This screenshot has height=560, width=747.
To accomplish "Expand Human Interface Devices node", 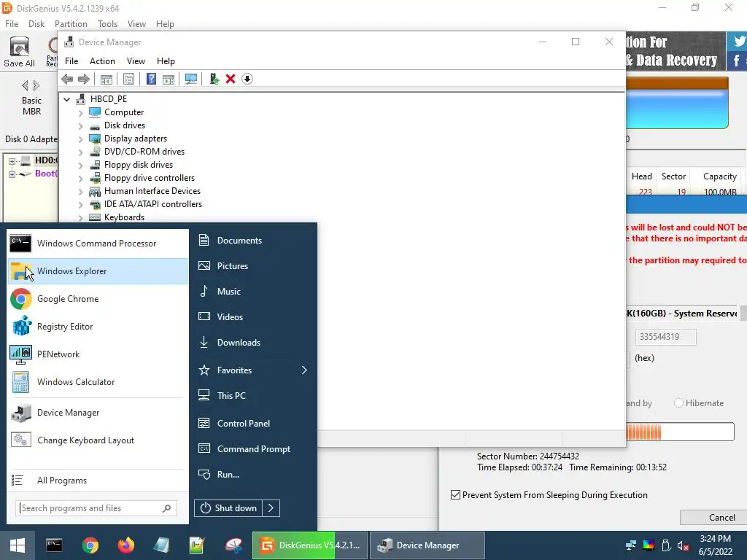I will pos(80,192).
